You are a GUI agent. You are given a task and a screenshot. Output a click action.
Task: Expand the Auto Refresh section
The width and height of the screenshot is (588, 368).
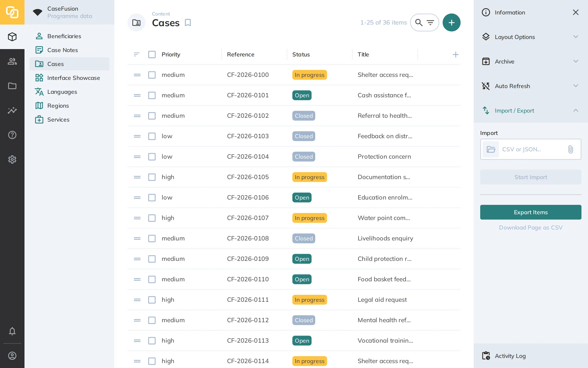pos(531,86)
